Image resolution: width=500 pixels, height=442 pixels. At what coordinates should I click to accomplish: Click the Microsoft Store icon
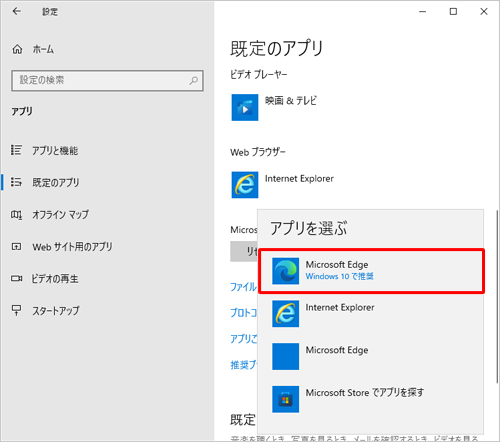[x=285, y=399]
